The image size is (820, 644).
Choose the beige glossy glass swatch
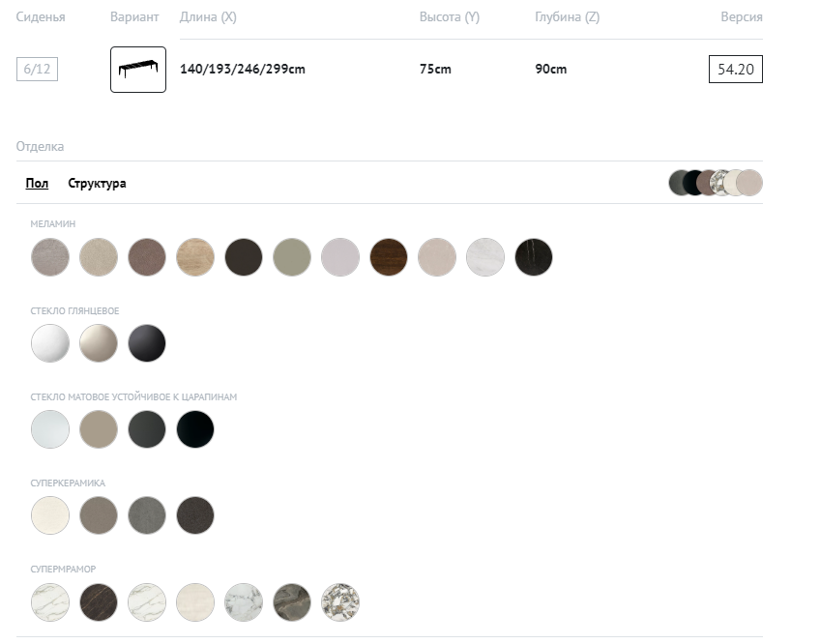(x=99, y=343)
